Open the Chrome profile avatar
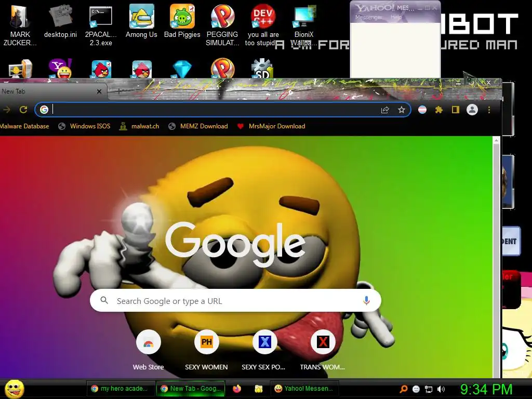Viewport: 532px width, 399px height. click(472, 110)
